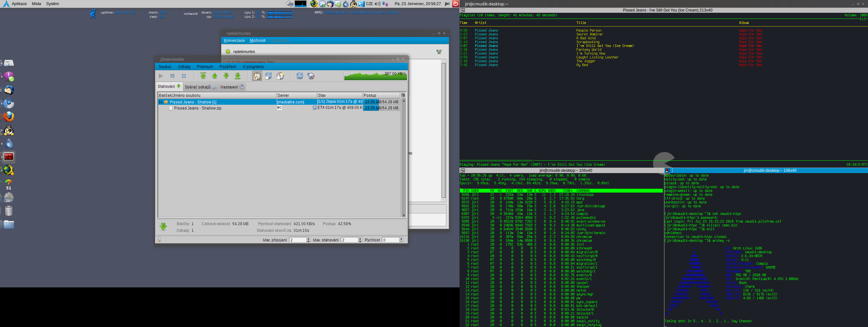This screenshot has width=868, height=327.
Task: Open the Aplikace menu in the top panel
Action: (19, 4)
